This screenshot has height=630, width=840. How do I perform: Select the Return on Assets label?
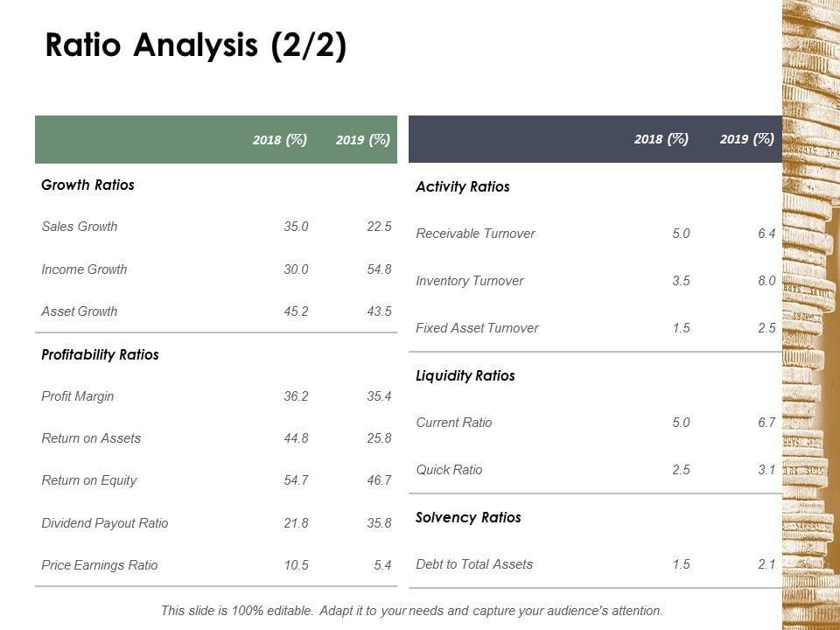click(x=91, y=438)
